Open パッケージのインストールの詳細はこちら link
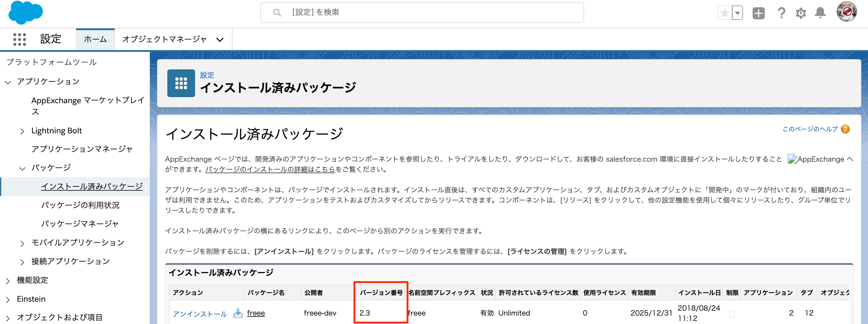This screenshot has height=324, width=868. 270,169
